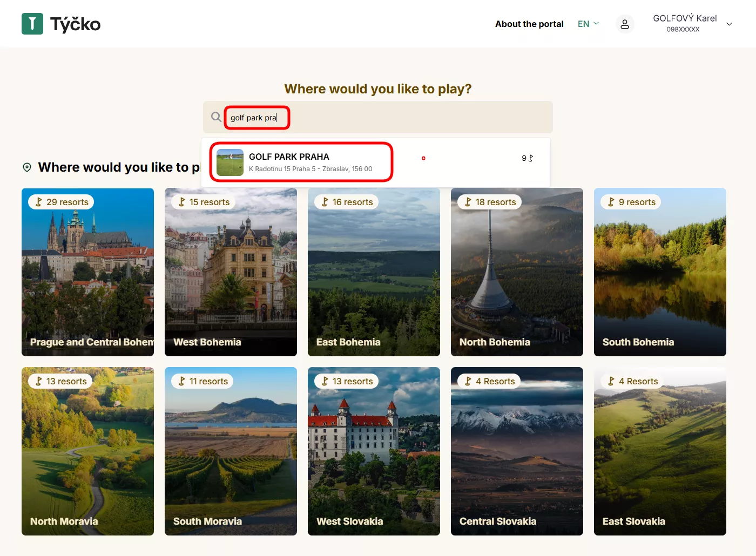Open the About the portal link
Image resolution: width=756 pixels, height=556 pixels.
pos(529,24)
